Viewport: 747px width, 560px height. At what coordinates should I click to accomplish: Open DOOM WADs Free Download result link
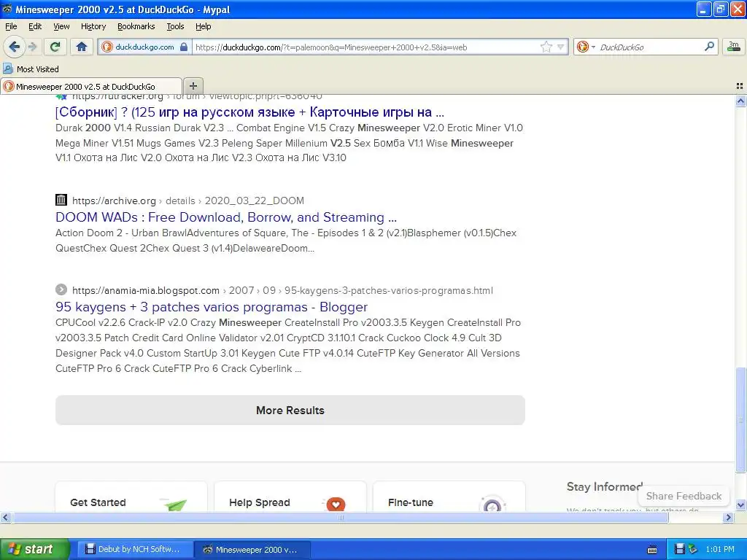tap(226, 217)
